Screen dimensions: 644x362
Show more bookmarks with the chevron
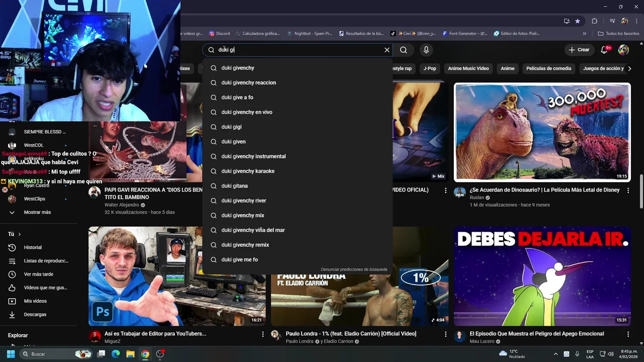tap(585, 34)
